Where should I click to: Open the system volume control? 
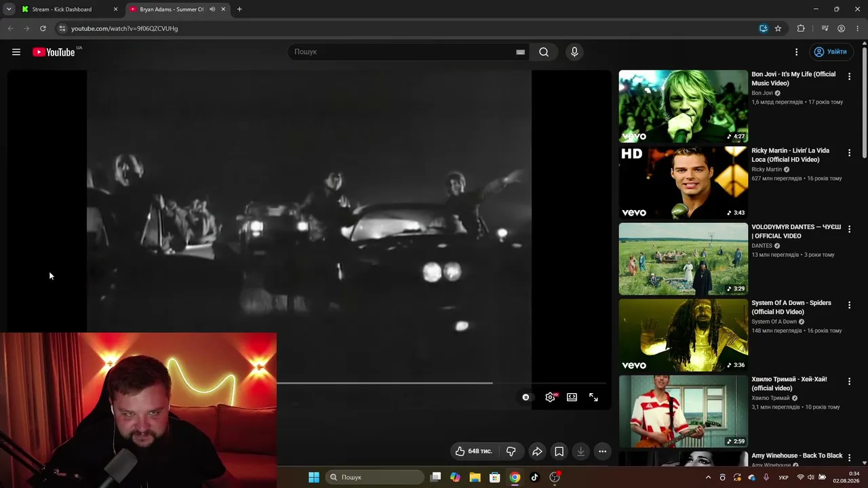click(x=810, y=477)
